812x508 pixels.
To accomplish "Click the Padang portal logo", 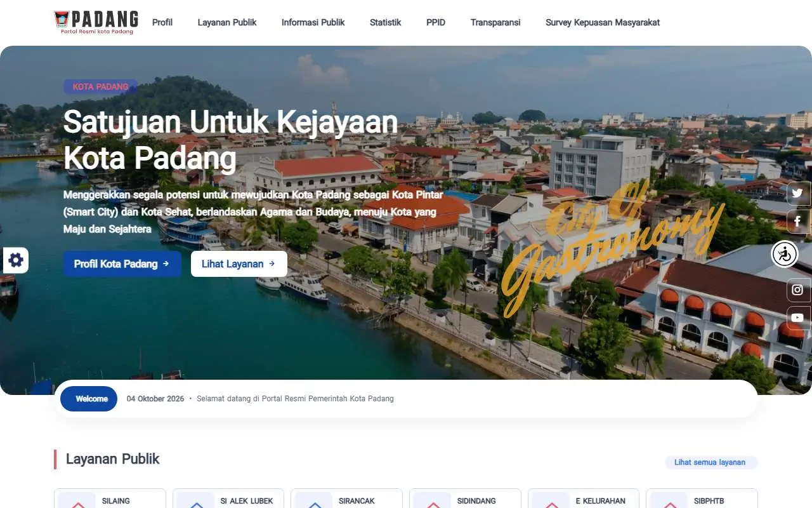I will [96, 22].
